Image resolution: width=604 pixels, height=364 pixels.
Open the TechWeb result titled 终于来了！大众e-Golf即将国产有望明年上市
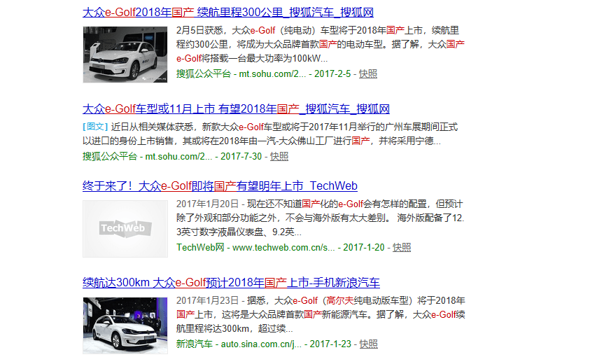coord(220,186)
